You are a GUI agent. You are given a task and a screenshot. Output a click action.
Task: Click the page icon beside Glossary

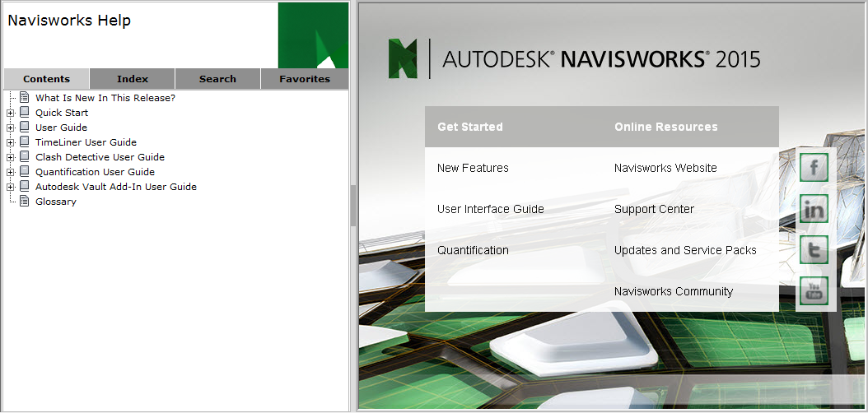coord(24,202)
